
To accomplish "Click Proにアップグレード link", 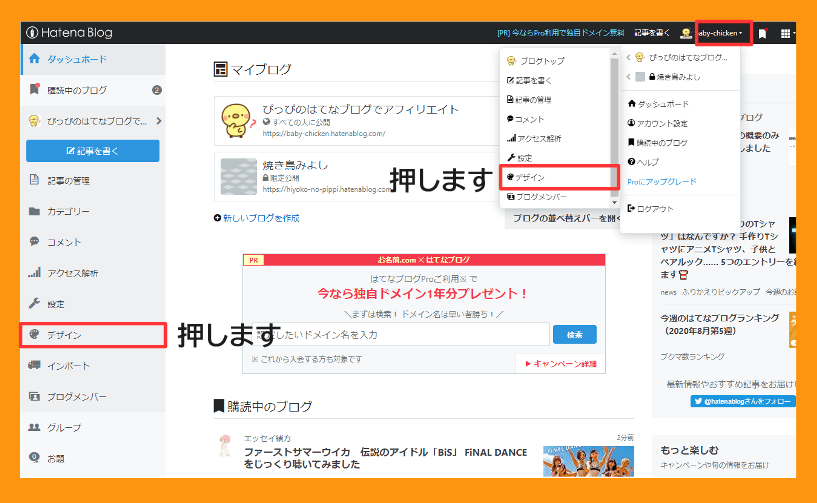I will 662,181.
